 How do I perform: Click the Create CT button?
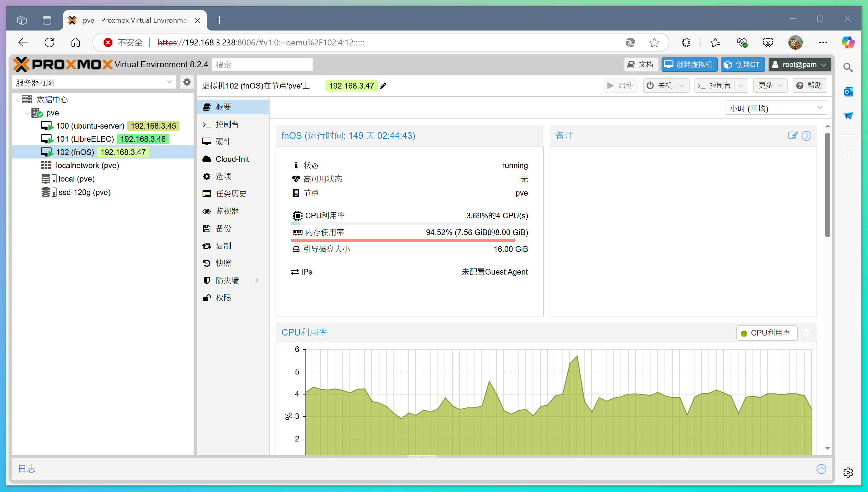[x=742, y=65]
